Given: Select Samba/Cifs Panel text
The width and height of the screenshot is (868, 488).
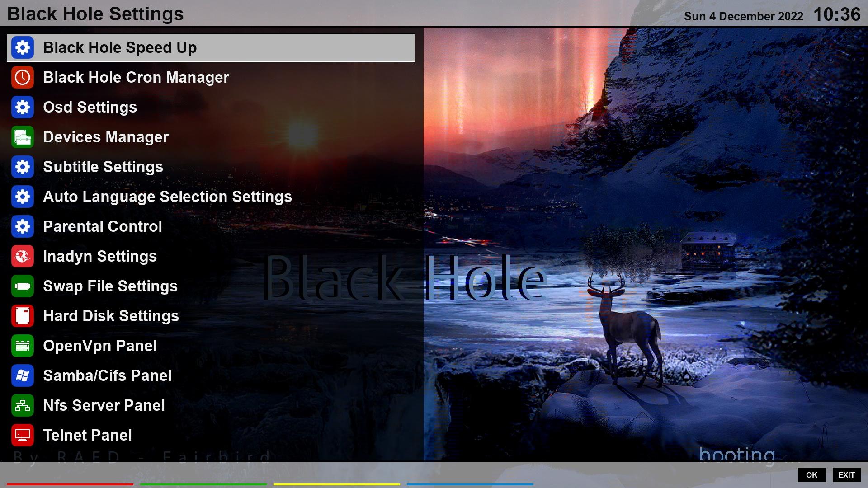Looking at the screenshot, I should [108, 375].
